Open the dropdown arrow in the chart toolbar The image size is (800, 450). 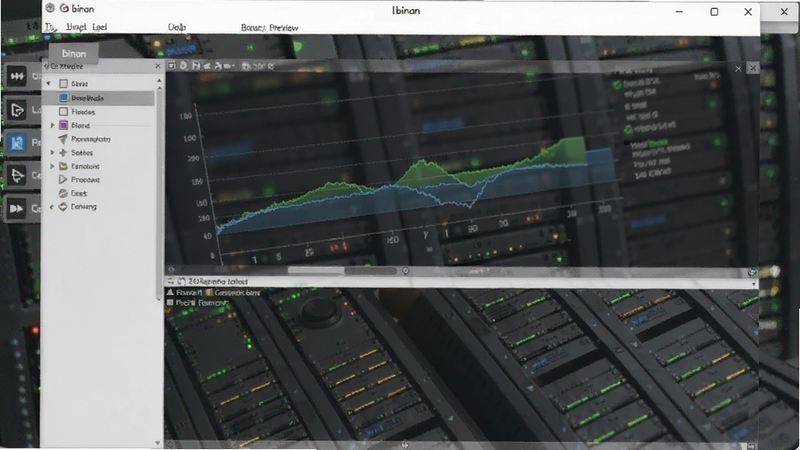coord(233,66)
